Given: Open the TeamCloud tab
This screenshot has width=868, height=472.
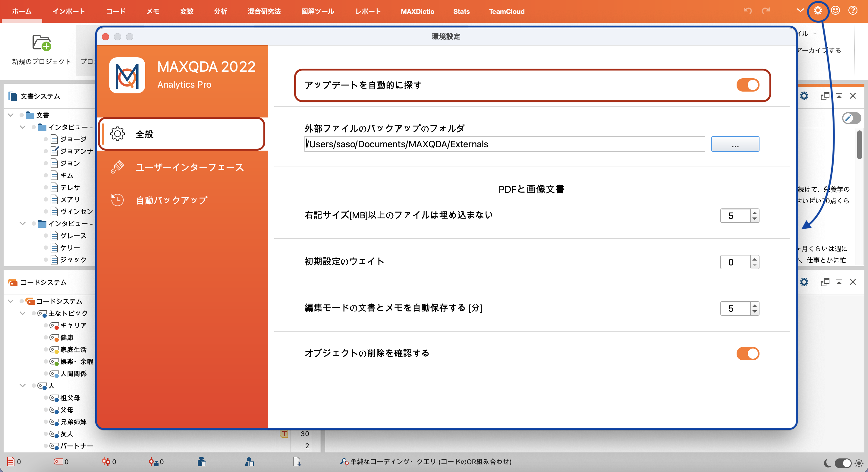Looking at the screenshot, I should pos(507,11).
